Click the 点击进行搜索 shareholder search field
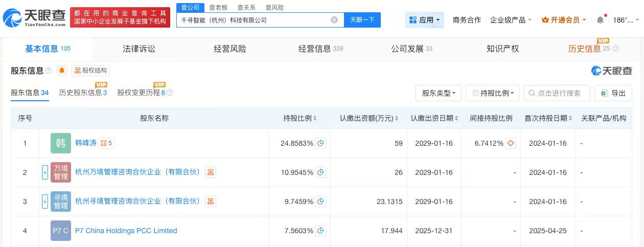Screen dimensions: 644x247 pyautogui.click(x=558, y=93)
